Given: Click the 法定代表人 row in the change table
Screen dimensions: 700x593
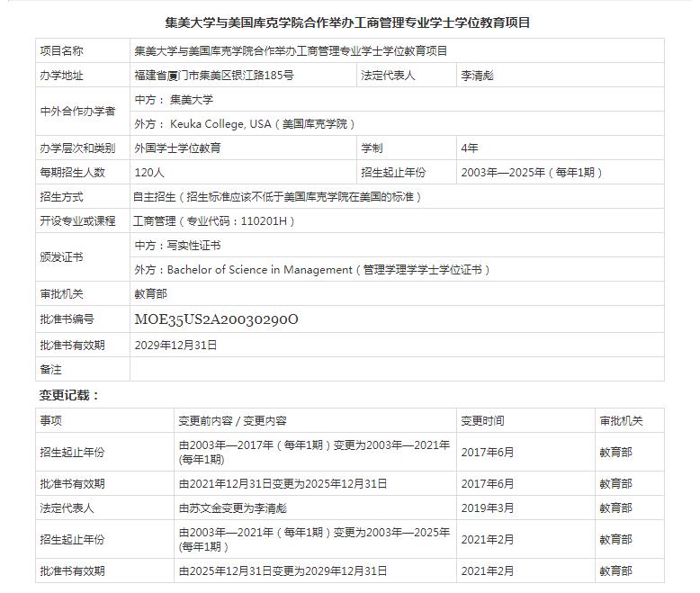Looking at the screenshot, I should [x=350, y=508].
